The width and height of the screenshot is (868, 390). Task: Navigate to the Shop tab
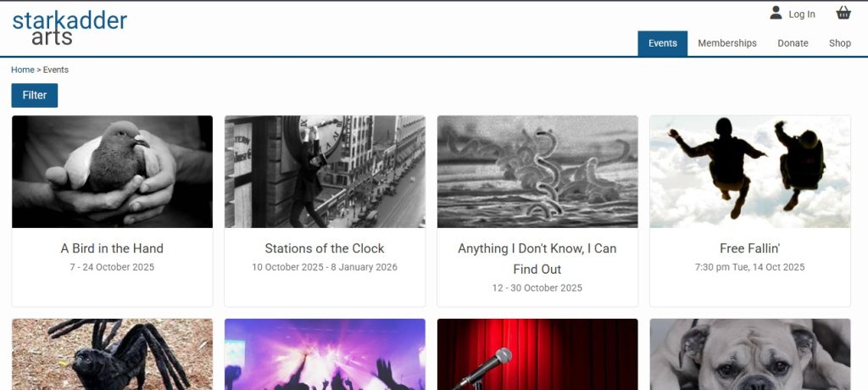(840, 43)
